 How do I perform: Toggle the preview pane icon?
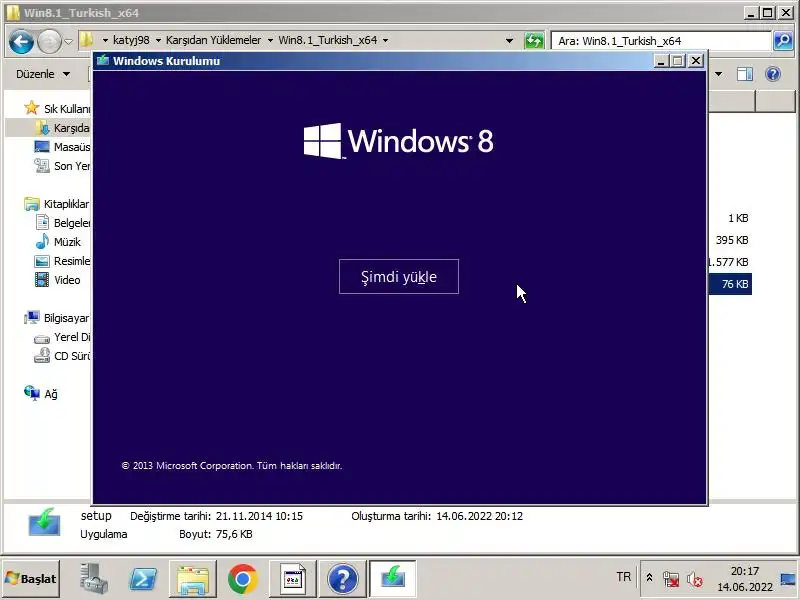click(x=744, y=74)
